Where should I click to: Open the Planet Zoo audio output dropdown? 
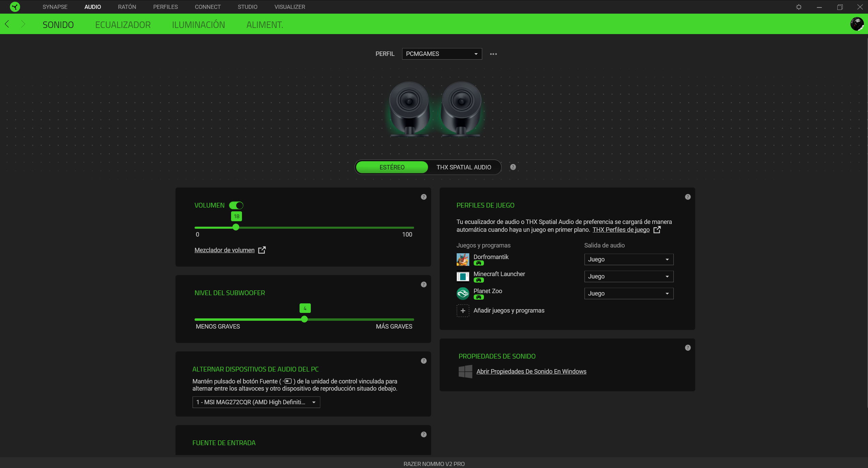point(629,293)
